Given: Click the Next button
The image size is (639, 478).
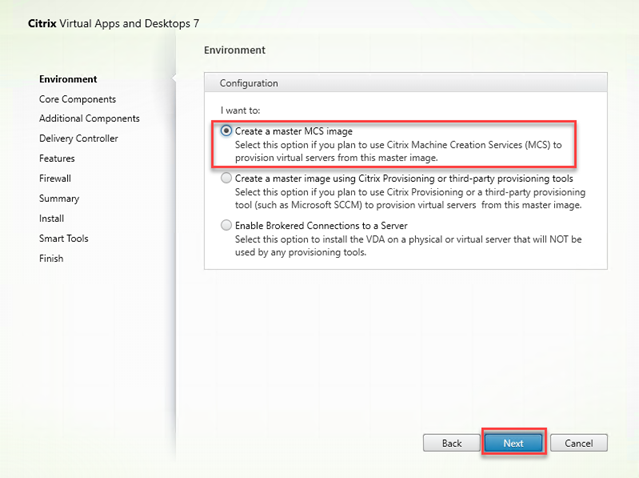Looking at the screenshot, I should tap(513, 443).
